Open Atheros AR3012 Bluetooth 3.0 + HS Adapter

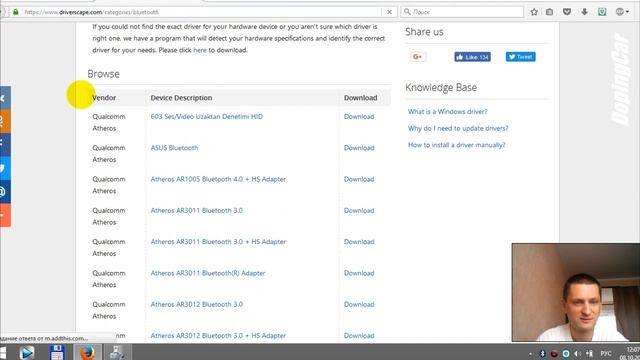click(218, 336)
